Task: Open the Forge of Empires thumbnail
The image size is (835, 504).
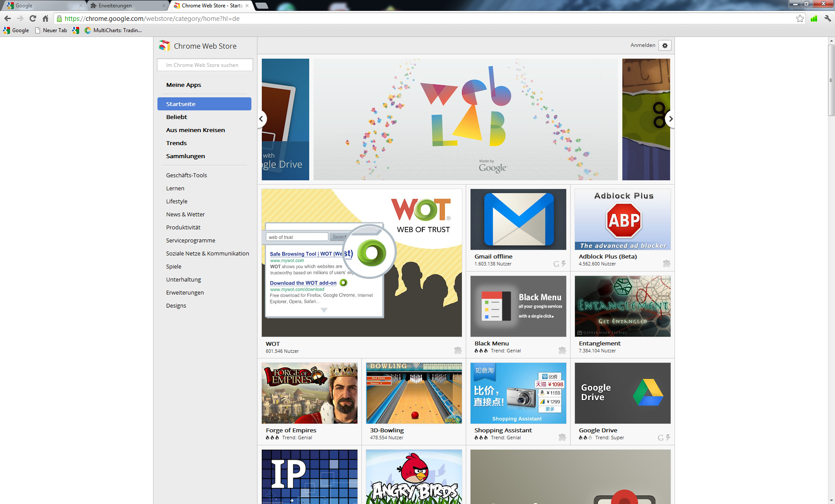Action: [x=310, y=393]
